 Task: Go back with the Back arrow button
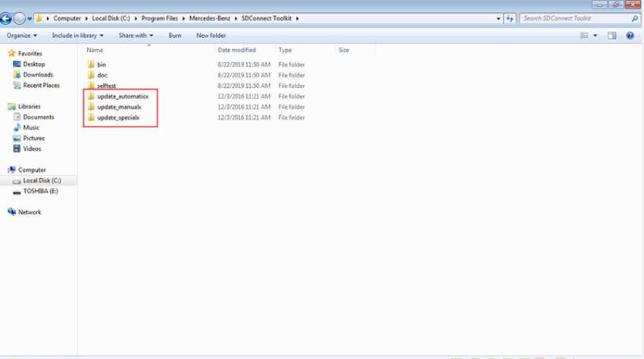(5, 18)
